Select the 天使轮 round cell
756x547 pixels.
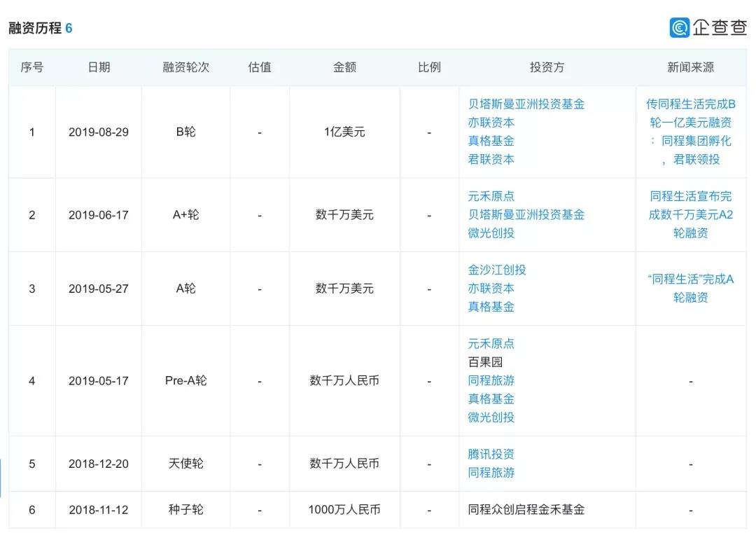[185, 464]
